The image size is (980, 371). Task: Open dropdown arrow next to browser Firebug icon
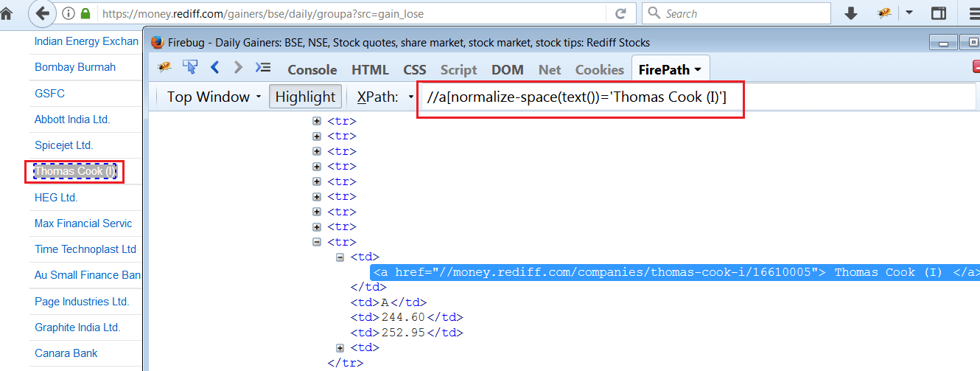pos(909,13)
